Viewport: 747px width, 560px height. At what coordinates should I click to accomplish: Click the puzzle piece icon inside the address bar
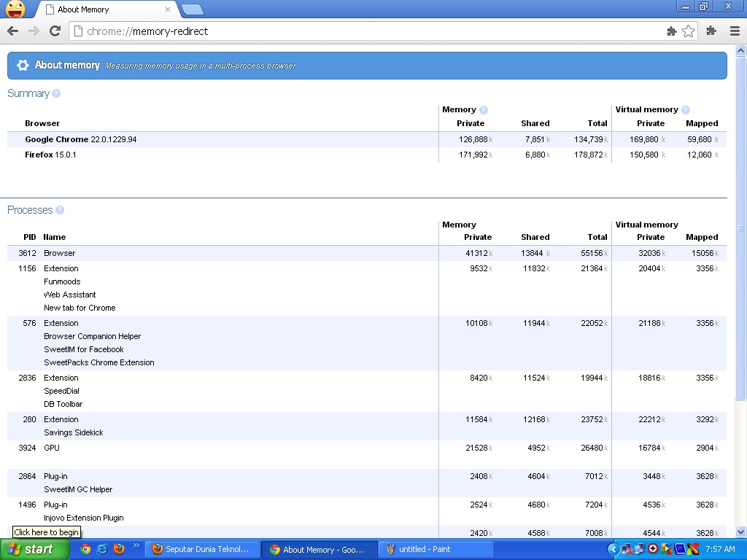[x=672, y=31]
